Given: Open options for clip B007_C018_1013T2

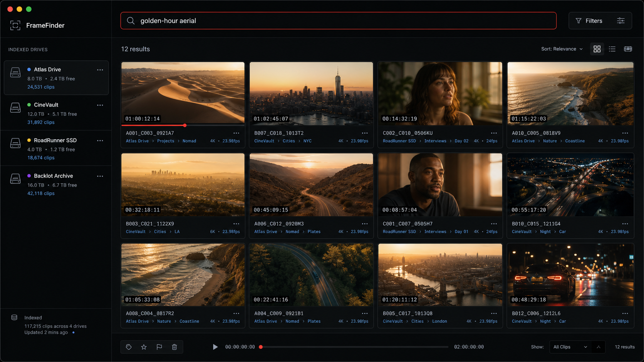Looking at the screenshot, I should [x=364, y=133].
